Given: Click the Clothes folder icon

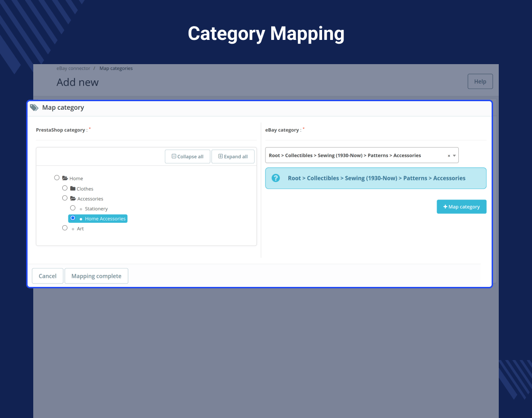Looking at the screenshot, I should pyautogui.click(x=73, y=188).
